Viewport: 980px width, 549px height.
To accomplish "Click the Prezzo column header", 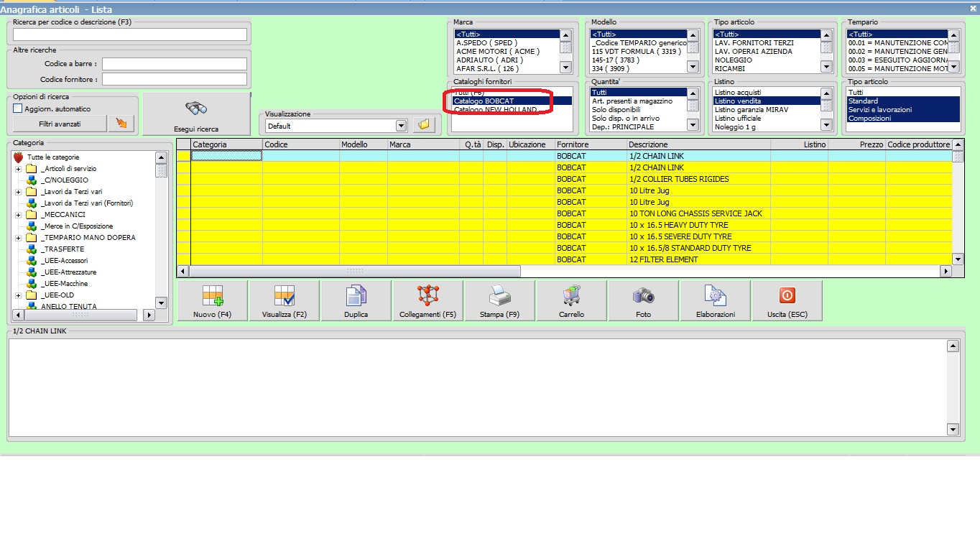I will point(856,144).
